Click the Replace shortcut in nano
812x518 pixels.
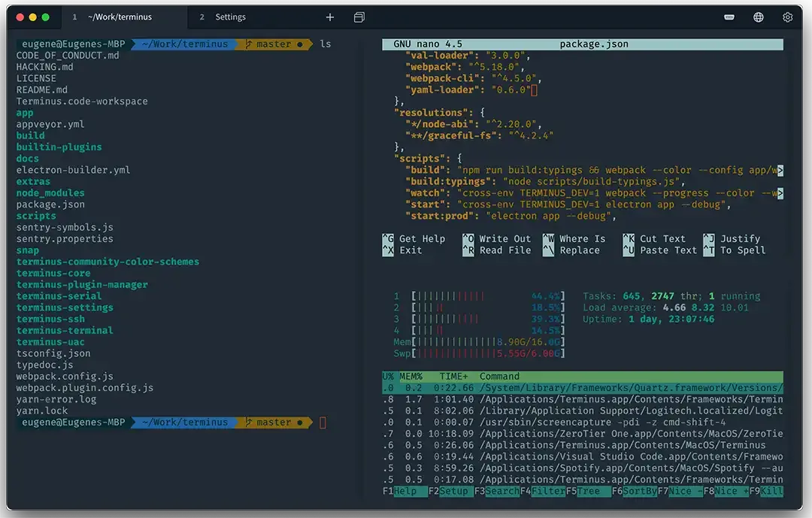[571, 250]
